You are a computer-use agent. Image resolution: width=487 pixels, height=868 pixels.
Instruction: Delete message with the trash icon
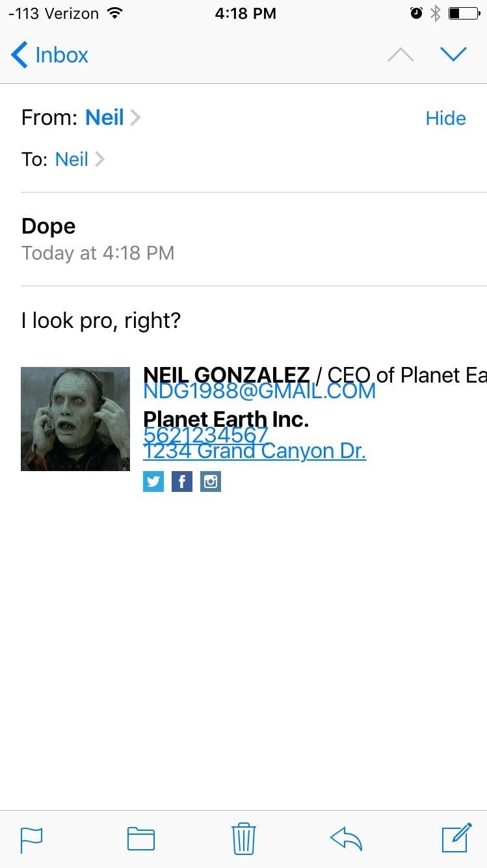click(x=244, y=838)
